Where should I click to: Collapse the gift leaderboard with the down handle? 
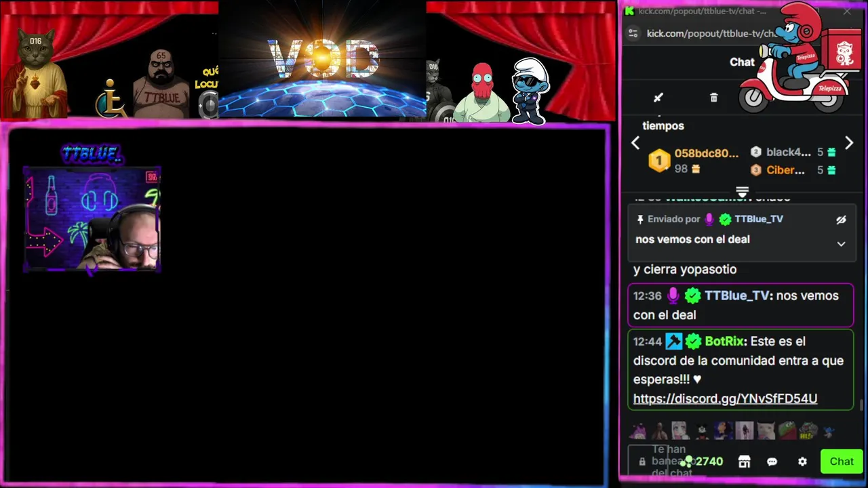742,192
